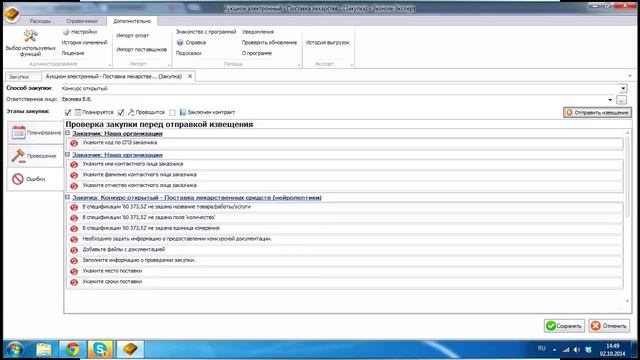This screenshot has width=640, height=360.
Task: Open История выгрузок
Action: point(328,42)
